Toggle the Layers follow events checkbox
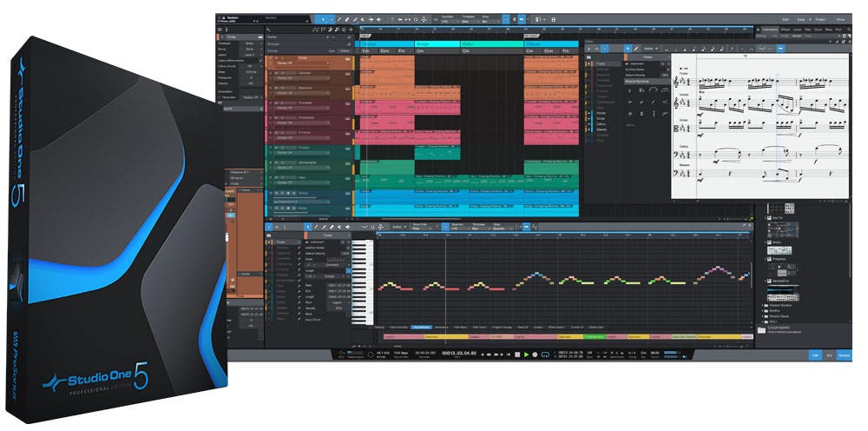The width and height of the screenshot is (868, 431). [x=260, y=60]
